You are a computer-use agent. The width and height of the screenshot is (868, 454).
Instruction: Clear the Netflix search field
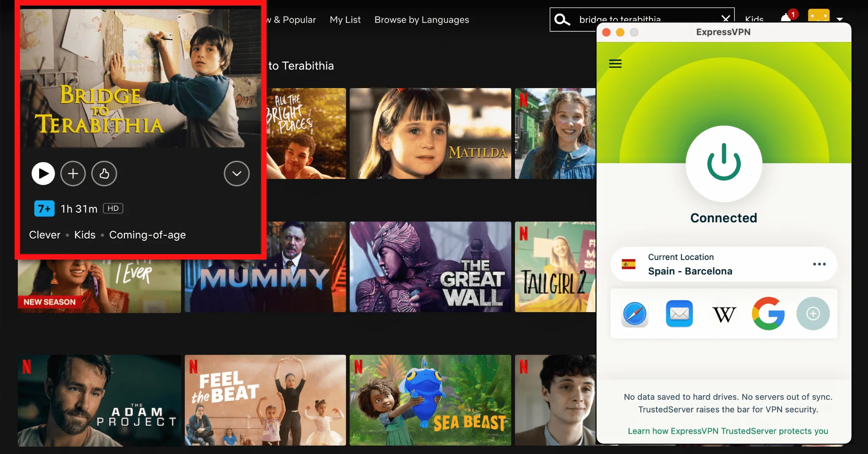coord(726,19)
